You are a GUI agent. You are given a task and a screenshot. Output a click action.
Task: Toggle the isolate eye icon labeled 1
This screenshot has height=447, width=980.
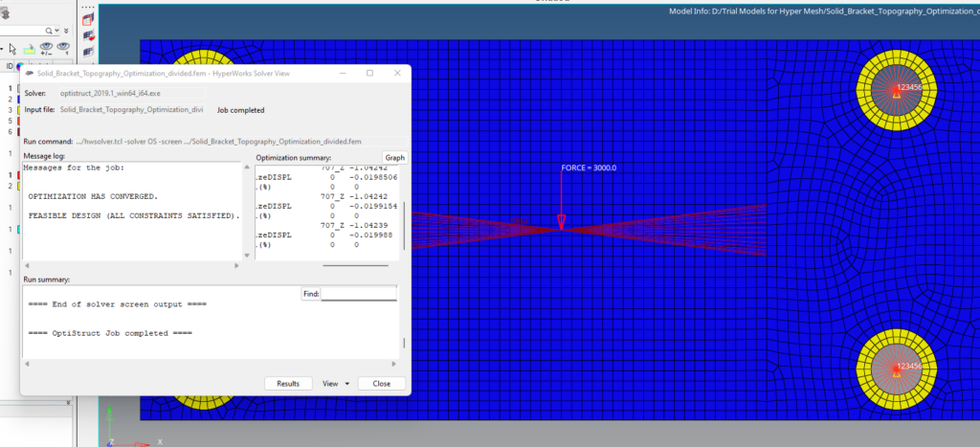pos(63,49)
